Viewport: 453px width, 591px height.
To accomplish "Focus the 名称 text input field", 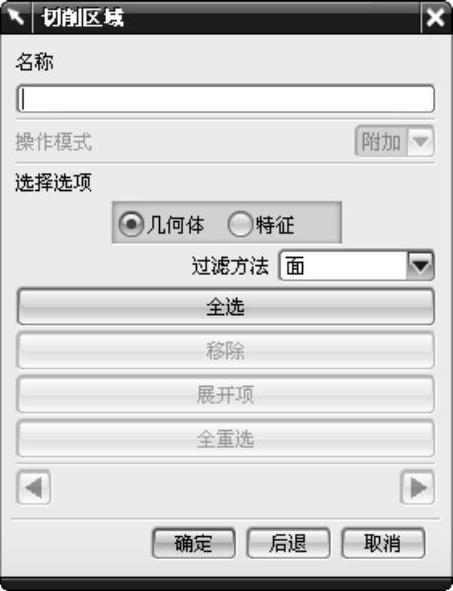I will [x=226, y=99].
